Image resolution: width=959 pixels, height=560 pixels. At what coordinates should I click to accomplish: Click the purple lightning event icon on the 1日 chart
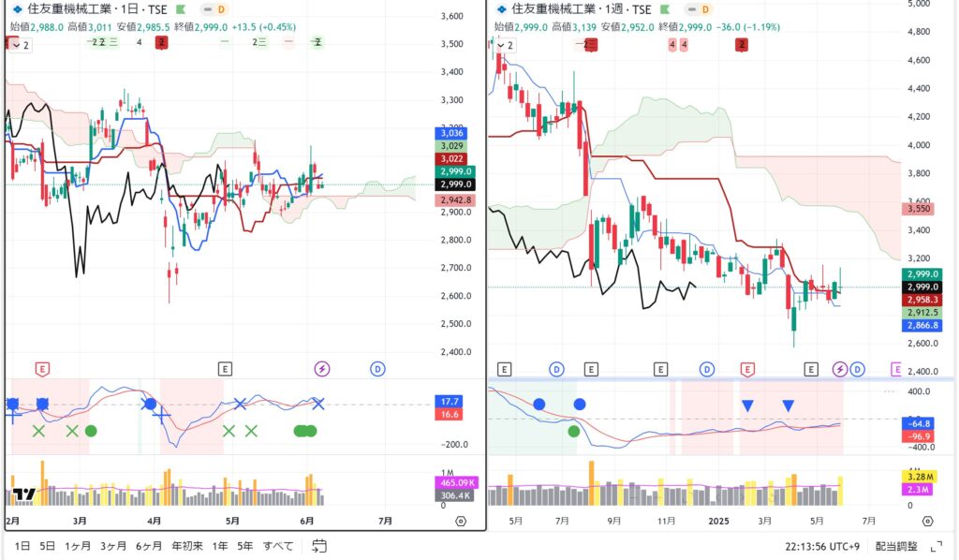click(322, 369)
